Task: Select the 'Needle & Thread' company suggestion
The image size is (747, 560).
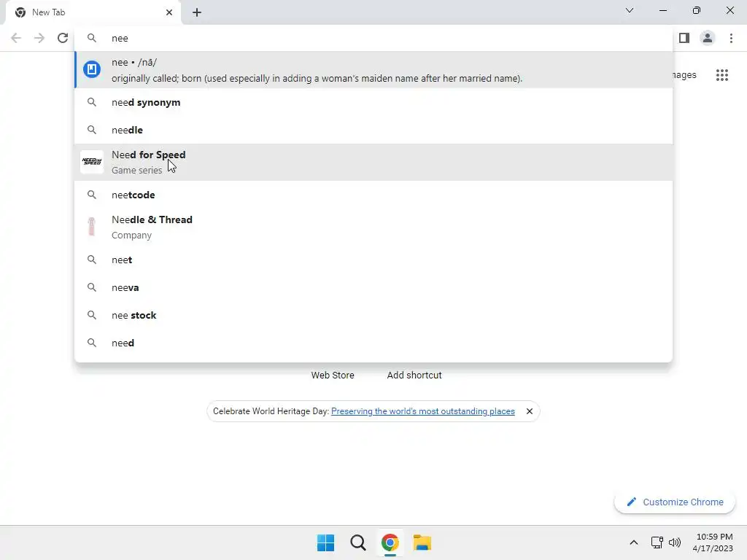Action: (x=373, y=227)
